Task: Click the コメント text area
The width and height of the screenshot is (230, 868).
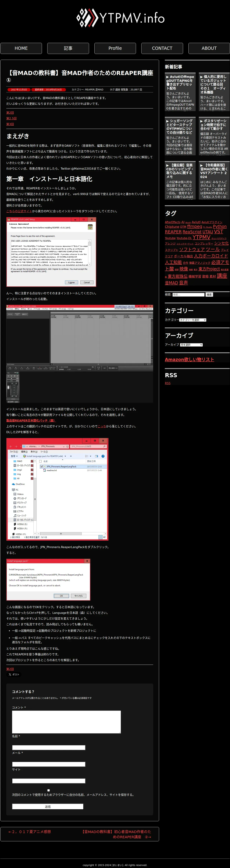Action: (x=66, y=722)
